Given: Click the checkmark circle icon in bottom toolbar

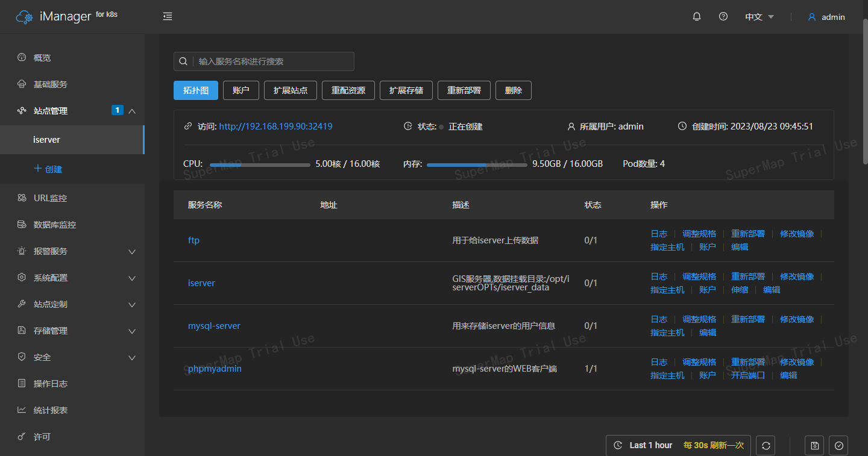Looking at the screenshot, I should tap(839, 445).
